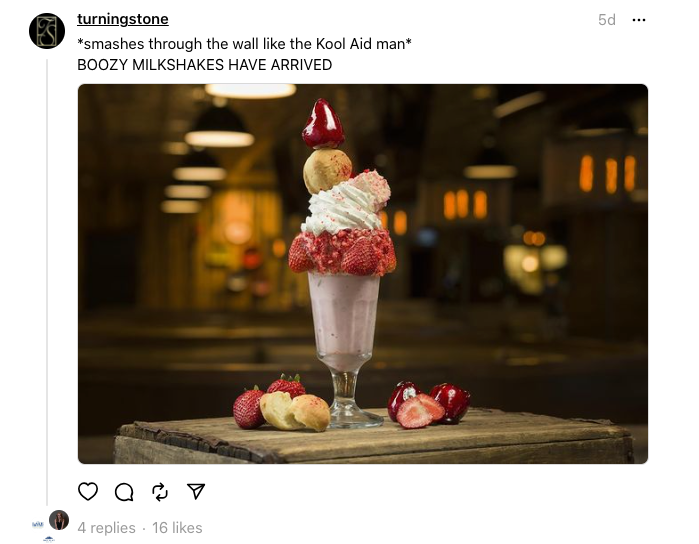Show the 4 replies thread
The image size is (699, 544).
click(106, 528)
